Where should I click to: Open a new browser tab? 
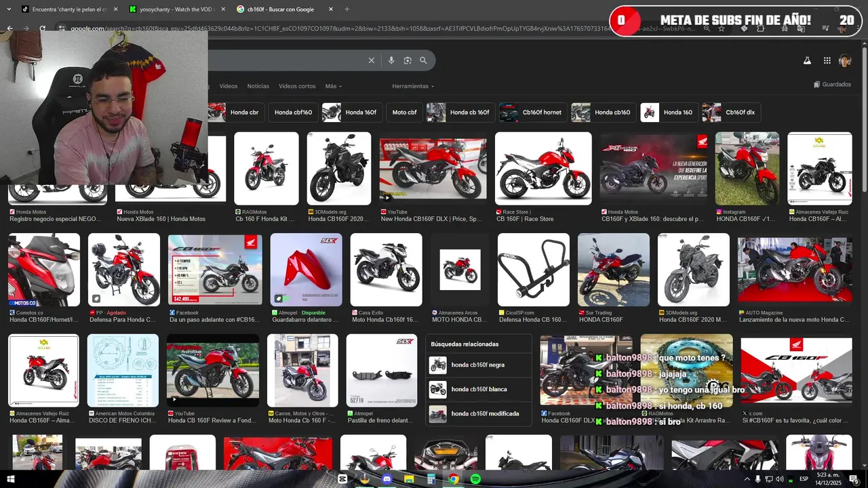pos(347,9)
